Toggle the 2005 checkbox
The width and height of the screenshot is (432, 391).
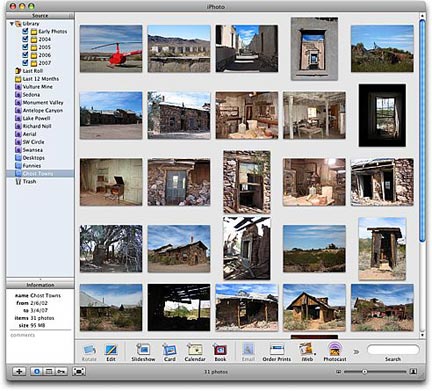pos(25,47)
